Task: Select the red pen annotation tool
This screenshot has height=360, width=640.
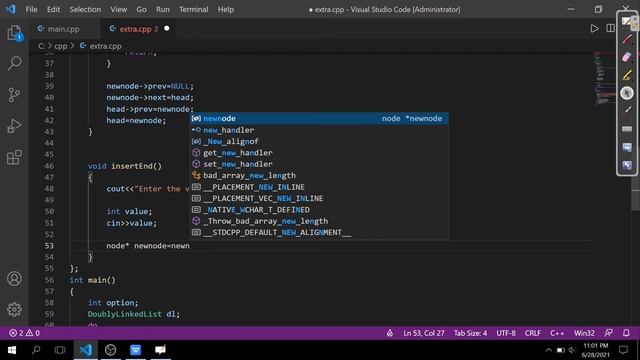Action: 627,39
